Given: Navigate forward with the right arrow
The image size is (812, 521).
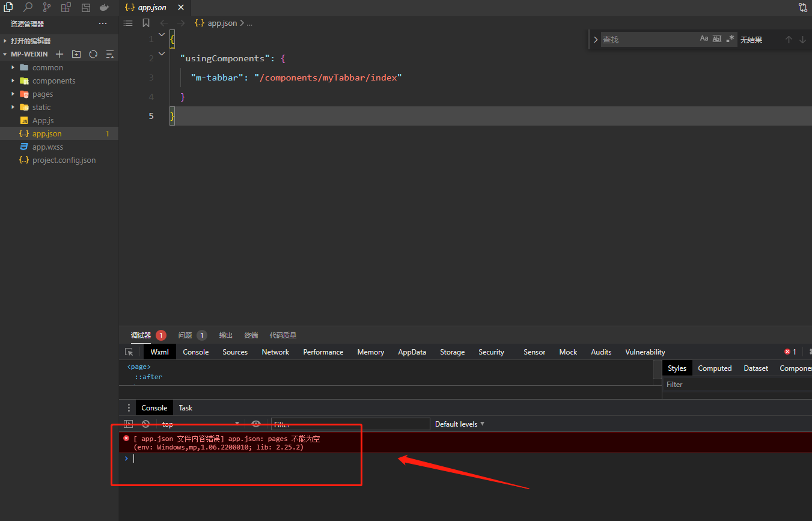Looking at the screenshot, I should tap(181, 23).
